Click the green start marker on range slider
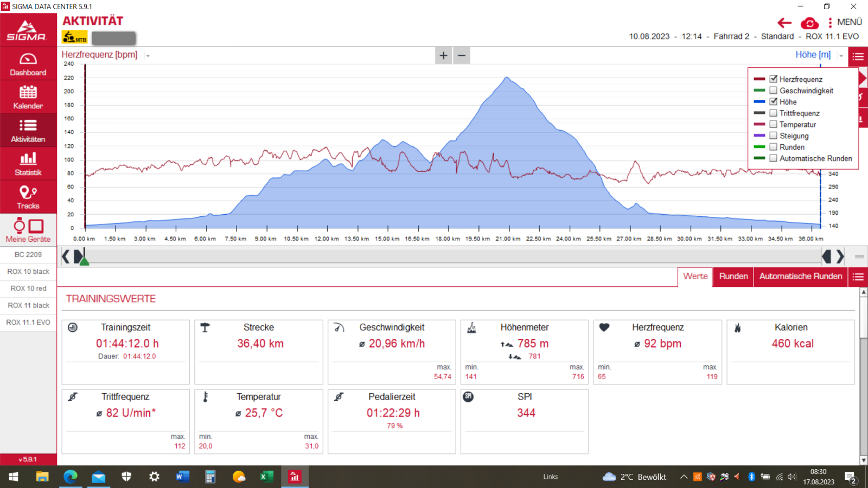868x488 pixels. coord(84,260)
